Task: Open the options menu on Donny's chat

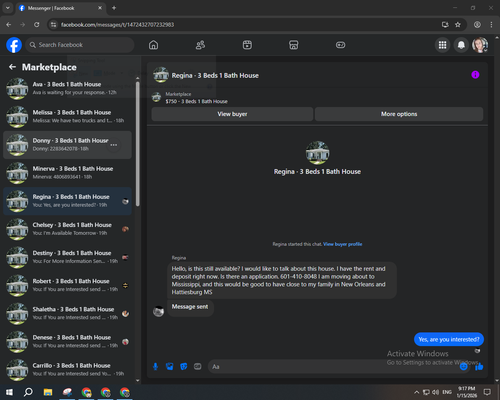Action: 114,145
